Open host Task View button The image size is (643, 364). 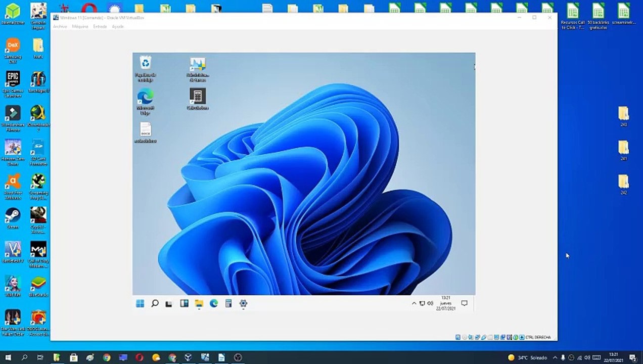40,357
